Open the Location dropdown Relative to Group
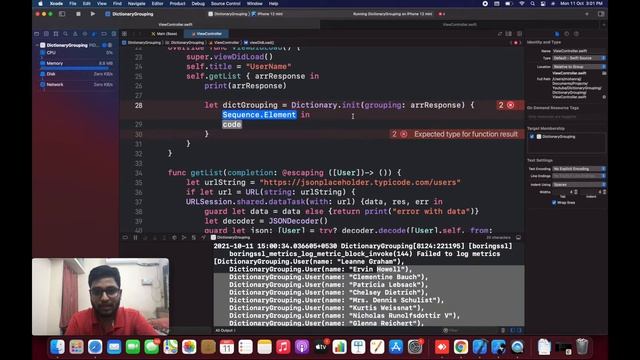Image resolution: width=640 pixels, height=360 pixels. coord(579,67)
